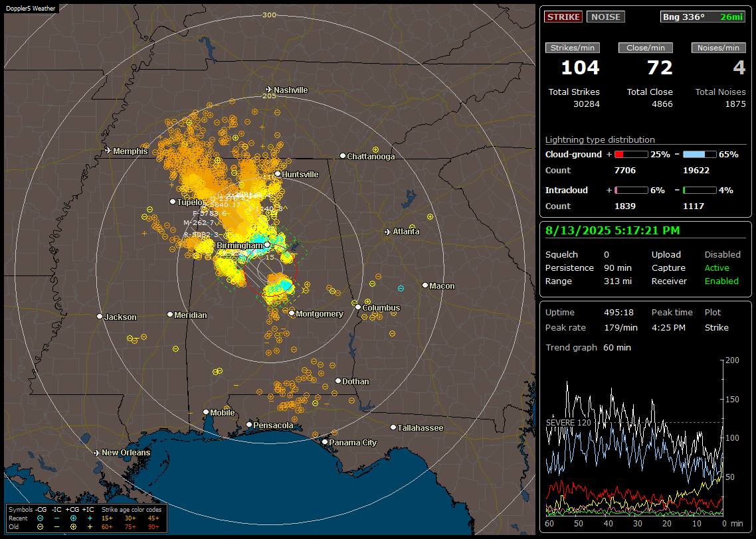Click the Plot mode value Strike
The image size is (756, 539).
tap(716, 327)
